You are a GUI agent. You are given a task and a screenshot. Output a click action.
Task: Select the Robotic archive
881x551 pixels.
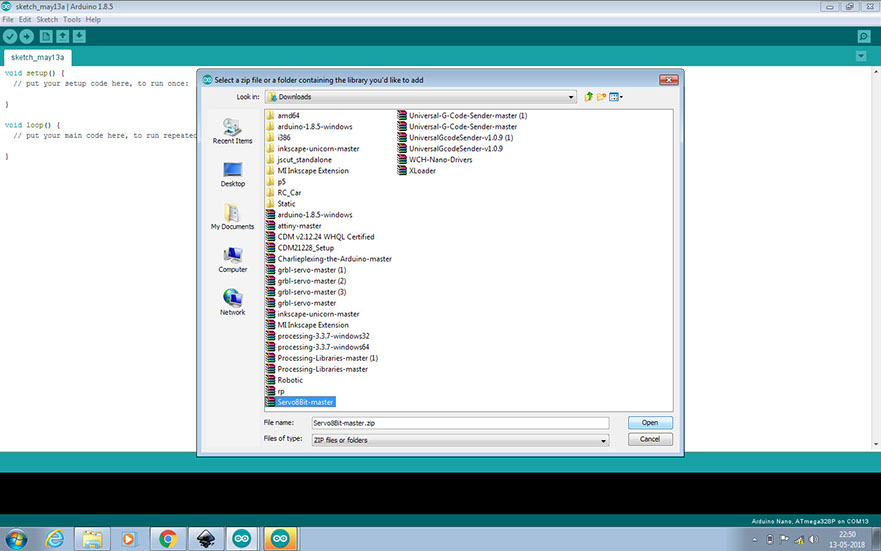click(284, 380)
